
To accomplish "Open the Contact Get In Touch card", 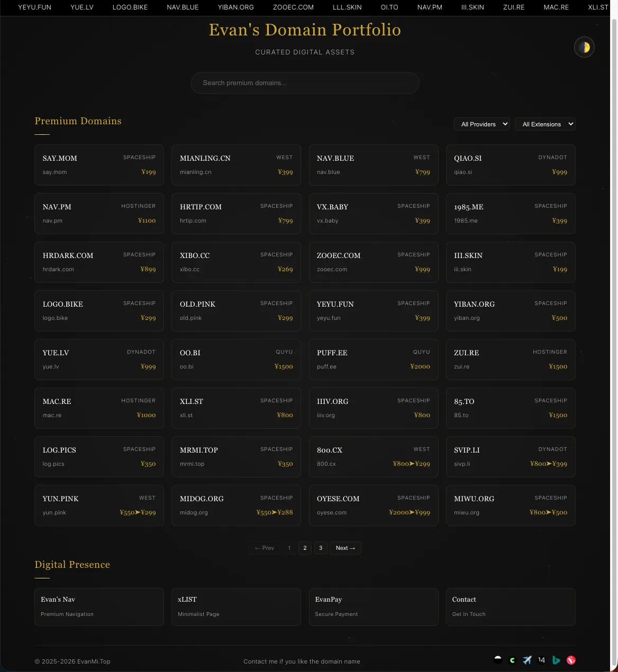I will [511, 606].
